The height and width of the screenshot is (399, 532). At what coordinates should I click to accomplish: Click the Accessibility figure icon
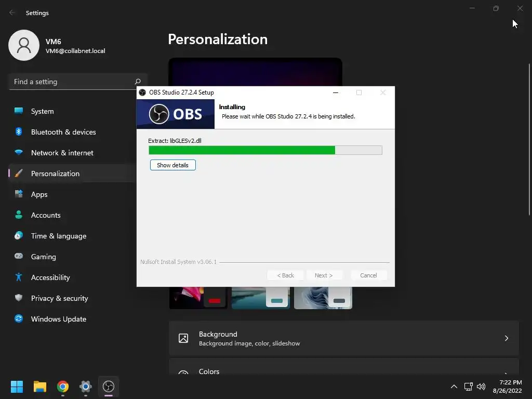19,277
